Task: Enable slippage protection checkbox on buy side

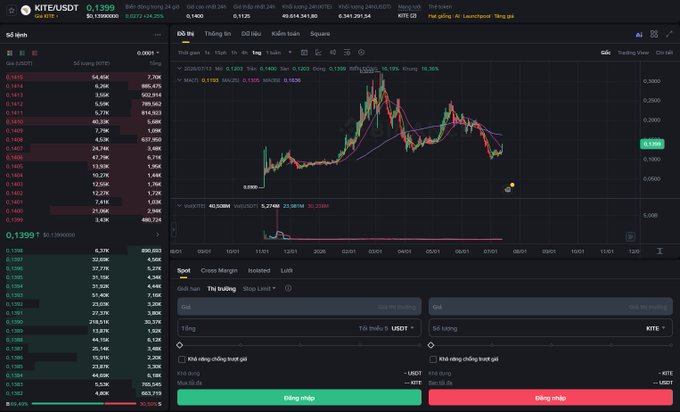Action: pos(182,359)
